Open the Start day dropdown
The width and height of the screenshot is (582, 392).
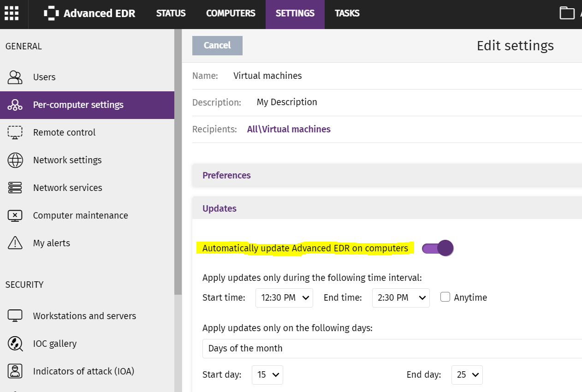[x=267, y=375]
